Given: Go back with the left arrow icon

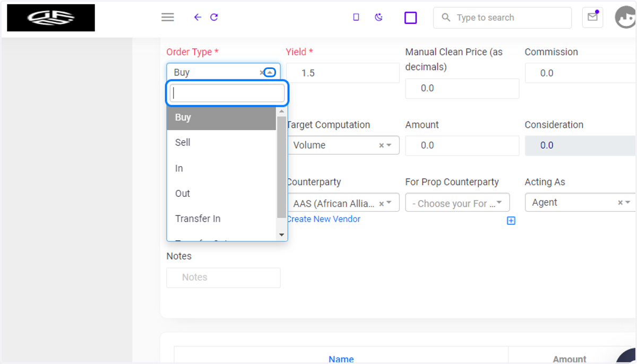Looking at the screenshot, I should [197, 17].
